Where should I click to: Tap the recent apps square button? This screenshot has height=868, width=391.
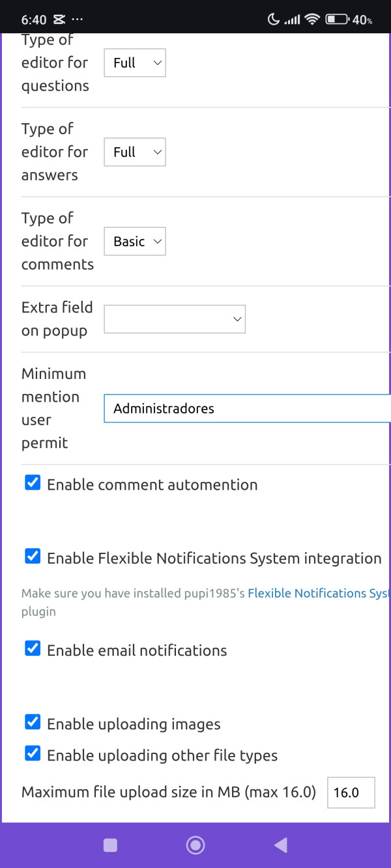111,845
